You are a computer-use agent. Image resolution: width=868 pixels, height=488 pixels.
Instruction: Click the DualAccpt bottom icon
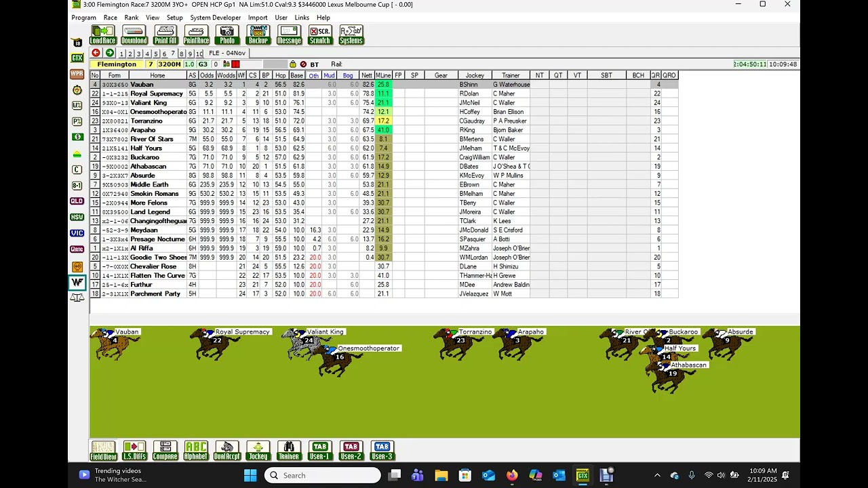pos(227,451)
